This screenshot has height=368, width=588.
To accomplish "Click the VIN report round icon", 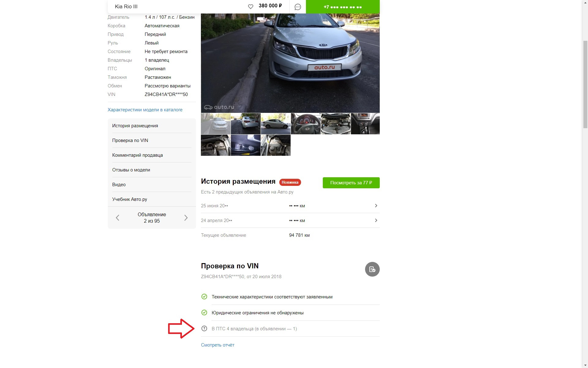I will pos(372,269).
